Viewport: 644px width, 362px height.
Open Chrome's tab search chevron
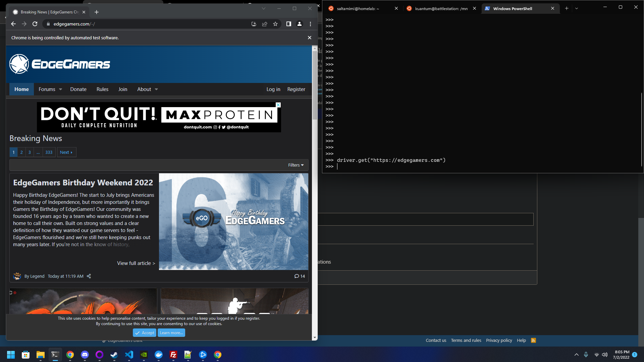[264, 8]
